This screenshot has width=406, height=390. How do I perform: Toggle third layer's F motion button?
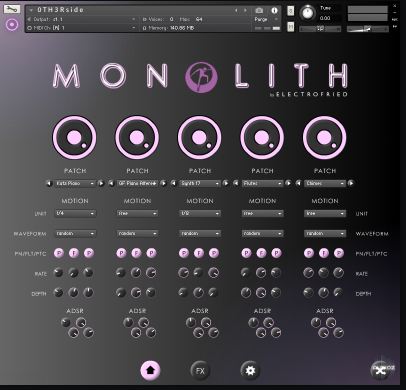point(199,253)
